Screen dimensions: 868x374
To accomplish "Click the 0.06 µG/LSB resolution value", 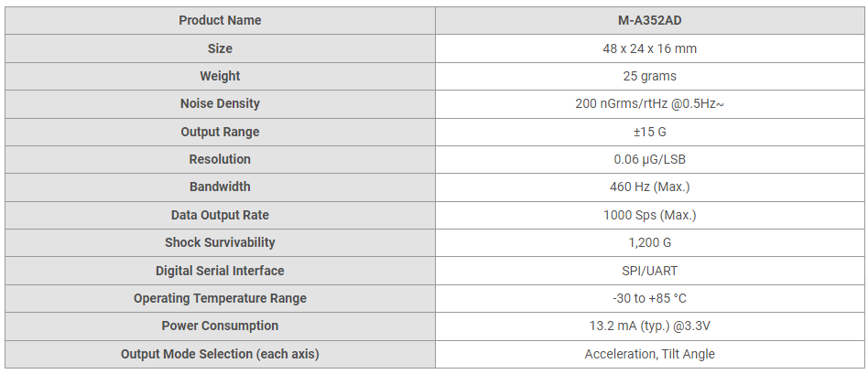I will click(649, 159).
